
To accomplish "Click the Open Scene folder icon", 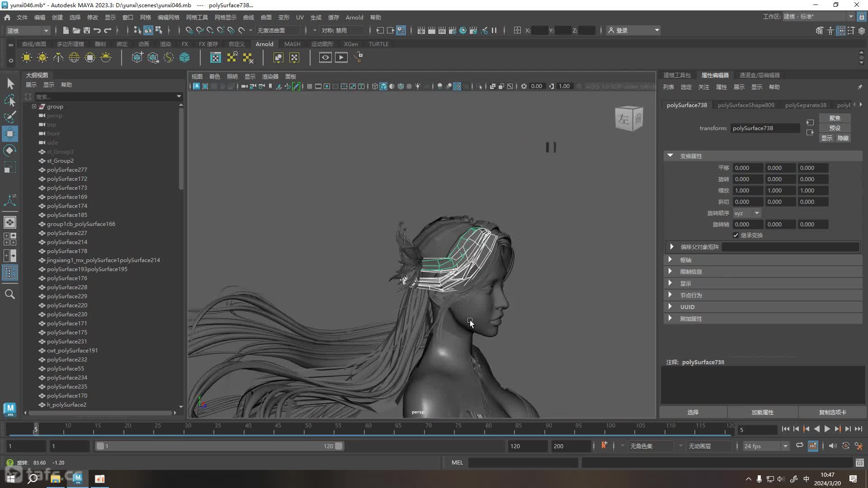I will 76,30.
